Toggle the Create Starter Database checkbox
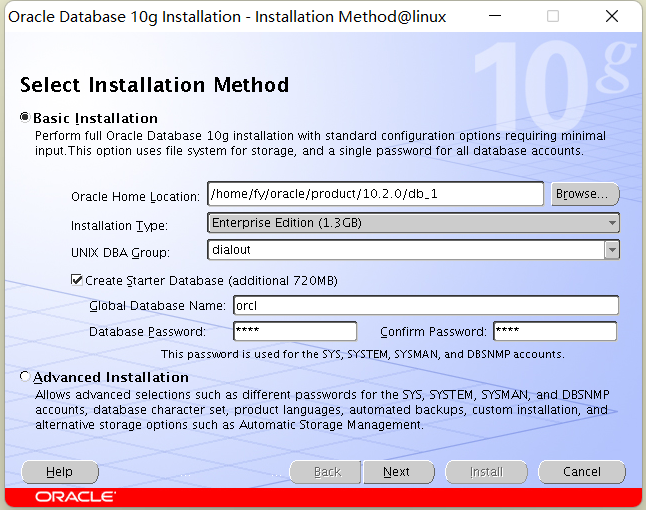The height and width of the screenshot is (510, 646). [77, 280]
